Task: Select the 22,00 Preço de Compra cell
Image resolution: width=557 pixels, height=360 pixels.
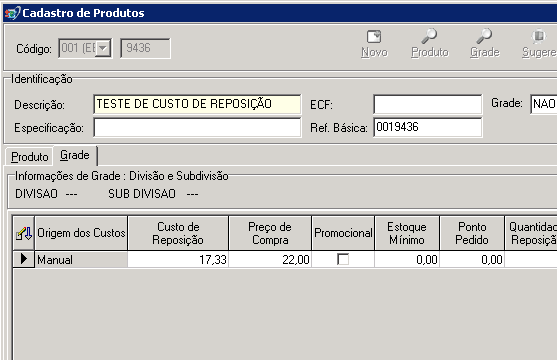Action: [270, 260]
